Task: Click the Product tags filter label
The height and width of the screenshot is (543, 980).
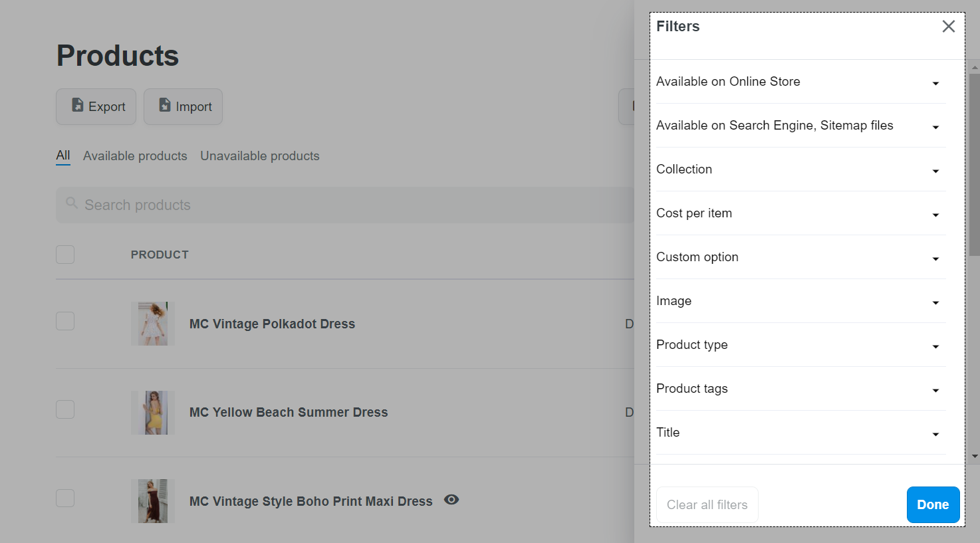Action: click(692, 389)
